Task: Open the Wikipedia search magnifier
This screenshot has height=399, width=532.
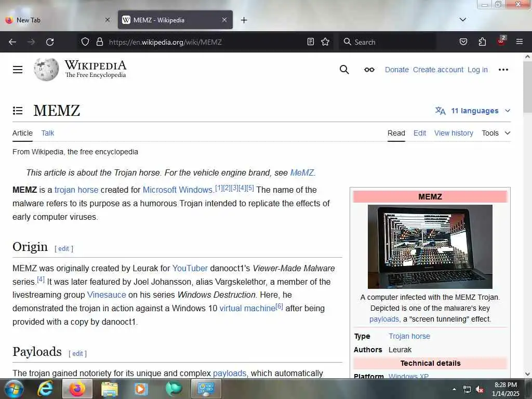Action: click(x=344, y=70)
